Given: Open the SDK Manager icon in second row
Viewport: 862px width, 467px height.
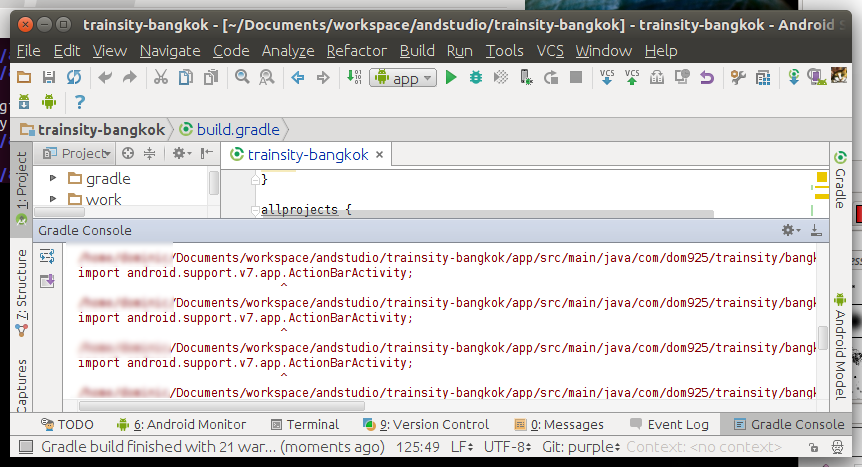Looking at the screenshot, I should [x=24, y=102].
